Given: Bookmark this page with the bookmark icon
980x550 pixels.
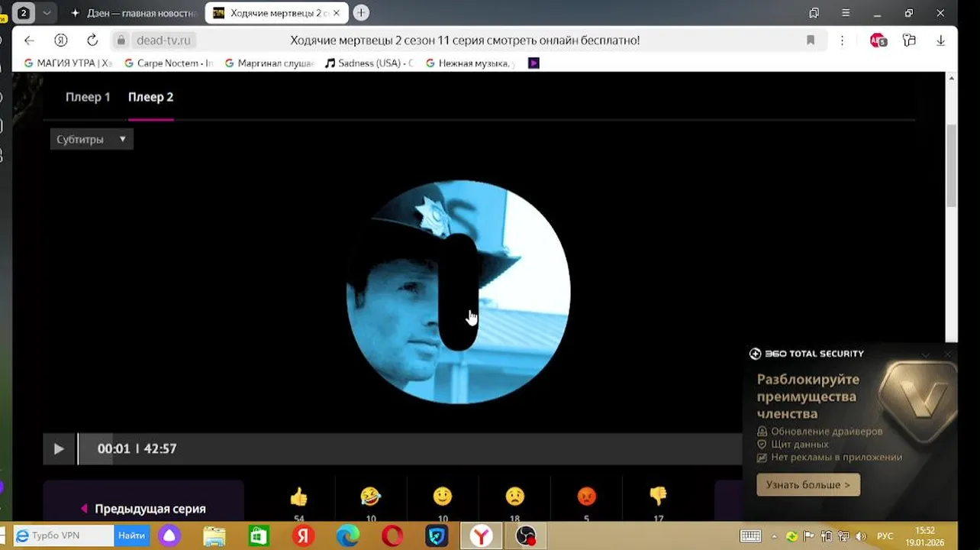Looking at the screenshot, I should (811, 40).
